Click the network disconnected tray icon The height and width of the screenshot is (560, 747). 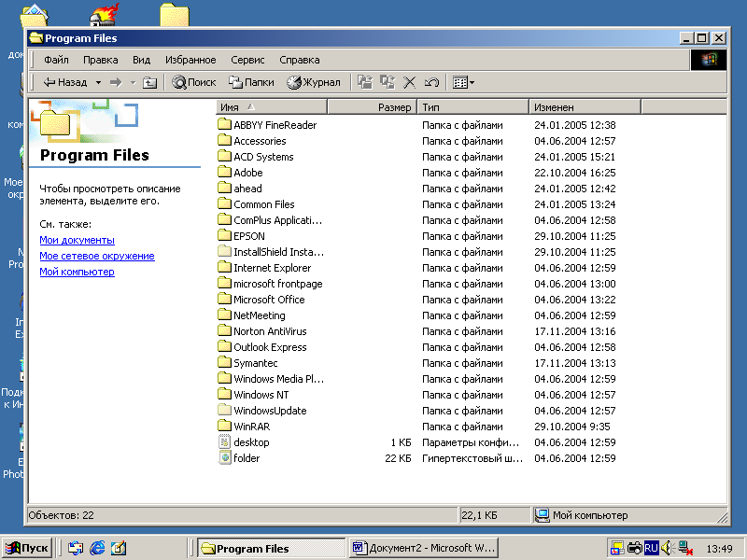685,548
